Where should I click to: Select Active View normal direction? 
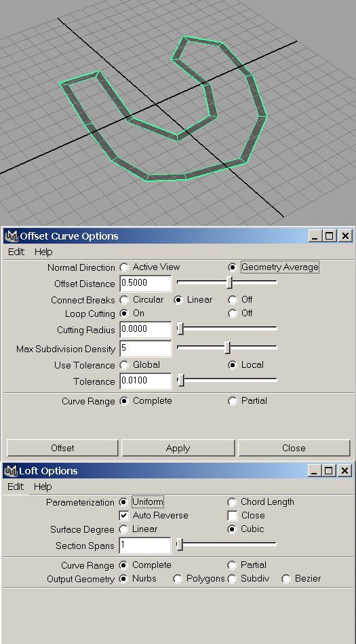(x=124, y=267)
